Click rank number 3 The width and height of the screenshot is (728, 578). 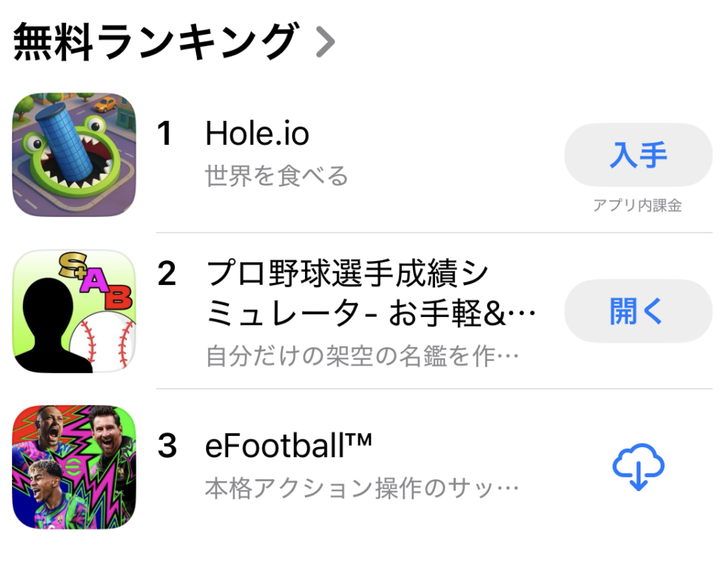click(166, 446)
